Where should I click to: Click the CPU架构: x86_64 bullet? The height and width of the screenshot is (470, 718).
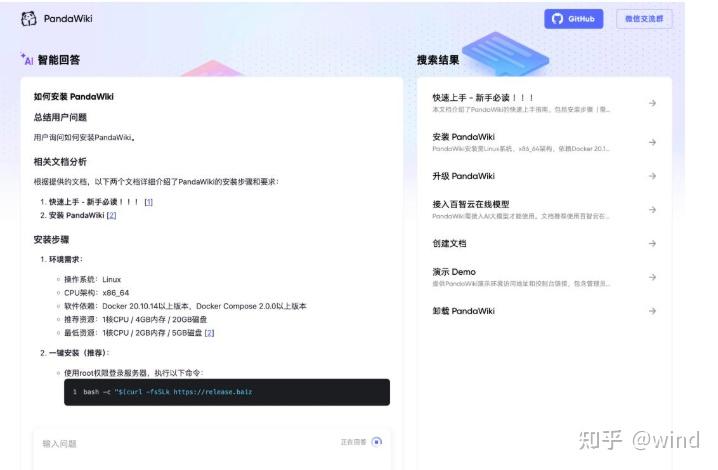point(97,293)
